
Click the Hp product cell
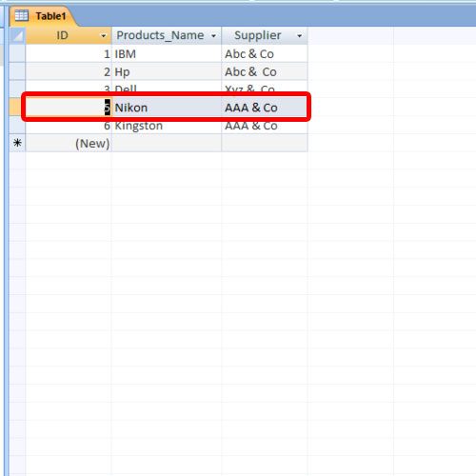[x=167, y=71]
